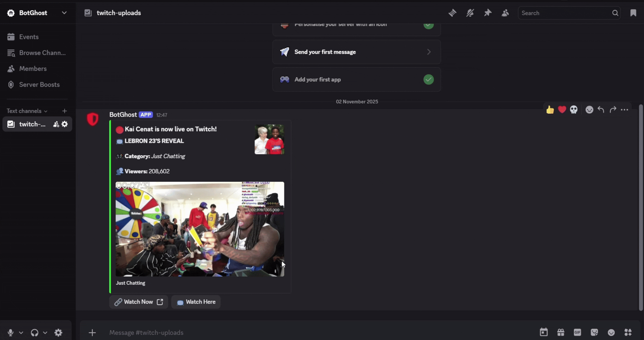Open the add reaction smiley
Viewport: 644px width, 340px height.
coord(589,110)
